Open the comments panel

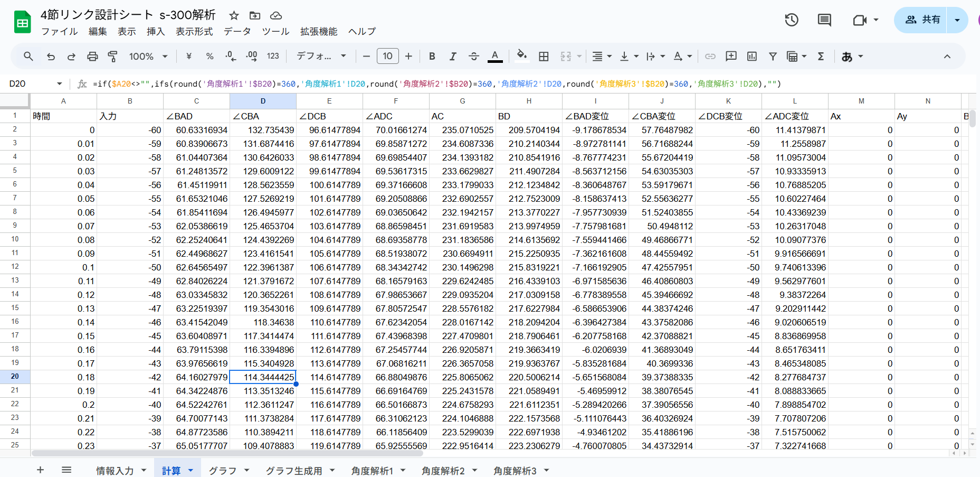point(824,20)
